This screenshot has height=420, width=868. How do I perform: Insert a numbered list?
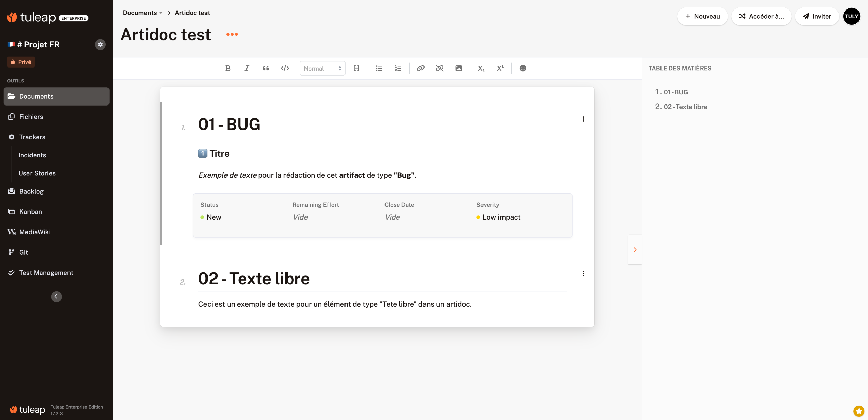pos(398,68)
